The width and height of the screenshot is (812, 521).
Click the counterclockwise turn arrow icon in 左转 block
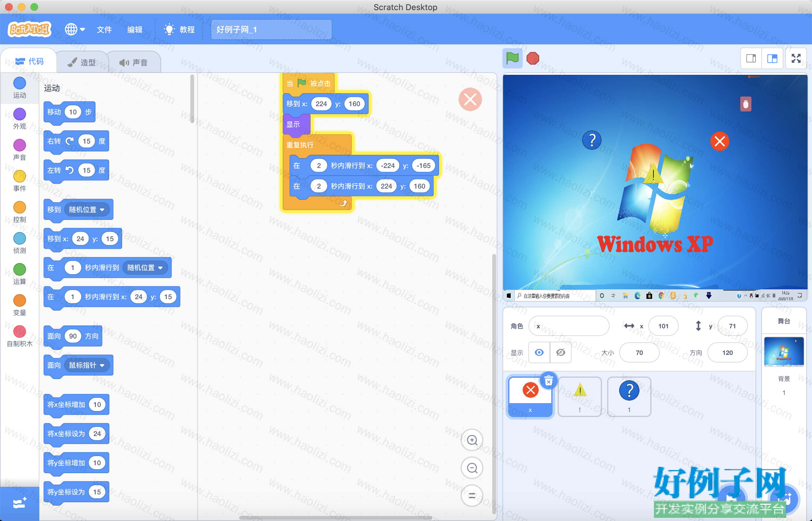click(69, 170)
